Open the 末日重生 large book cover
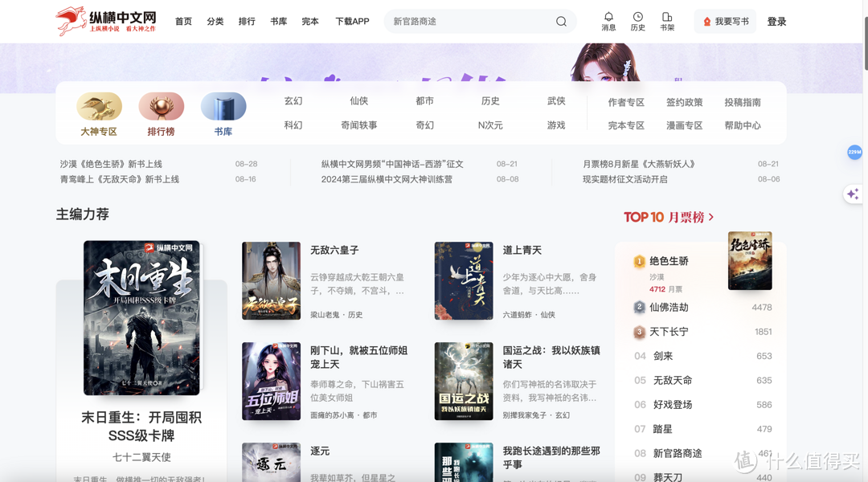This screenshot has height=482, width=868. [141, 317]
